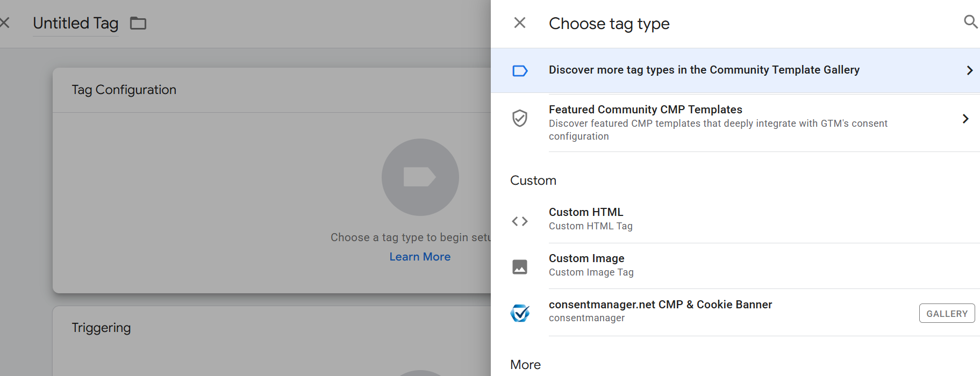The width and height of the screenshot is (980, 376).
Task: Click the Custom Image picture icon
Action: point(520,267)
